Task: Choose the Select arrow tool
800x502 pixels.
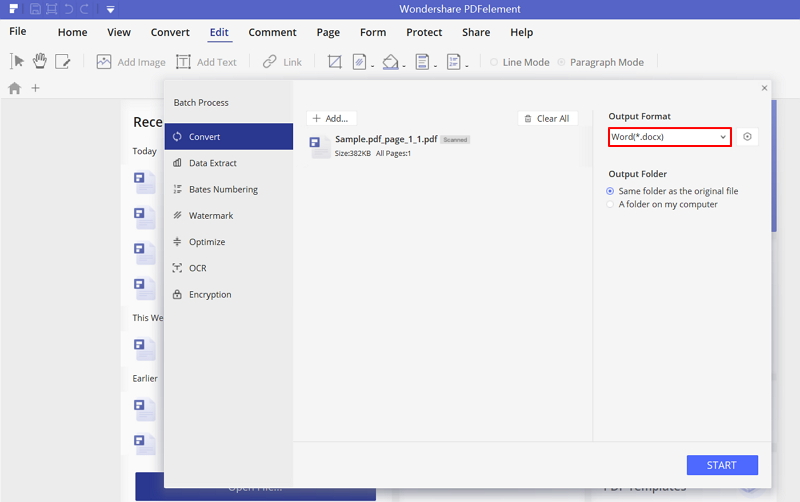Action: pos(17,62)
